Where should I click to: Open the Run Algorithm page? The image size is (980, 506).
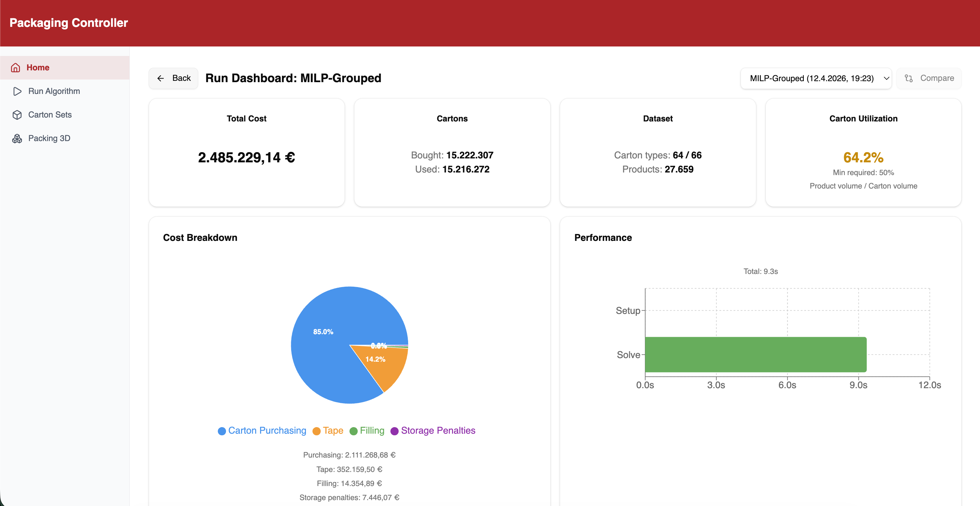[65, 91]
